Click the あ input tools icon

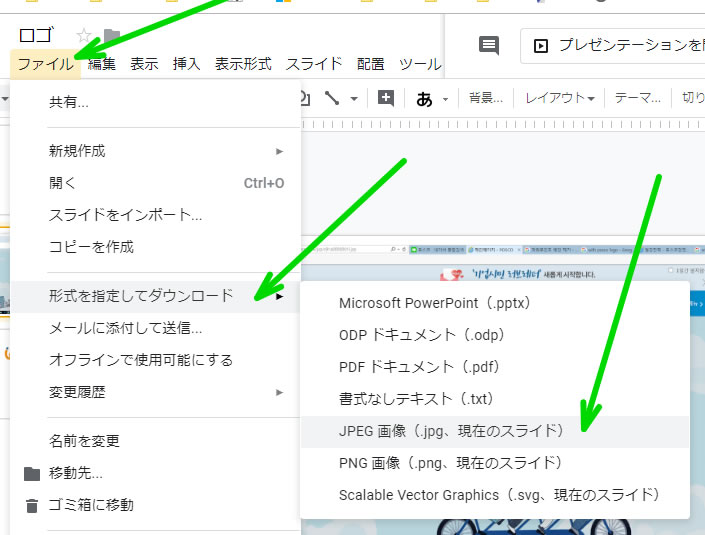pos(424,98)
